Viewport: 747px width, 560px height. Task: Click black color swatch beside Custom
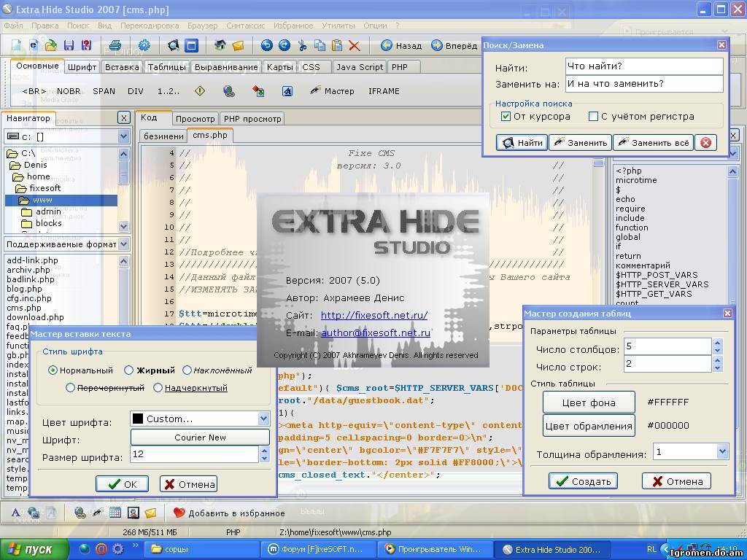tap(138, 419)
